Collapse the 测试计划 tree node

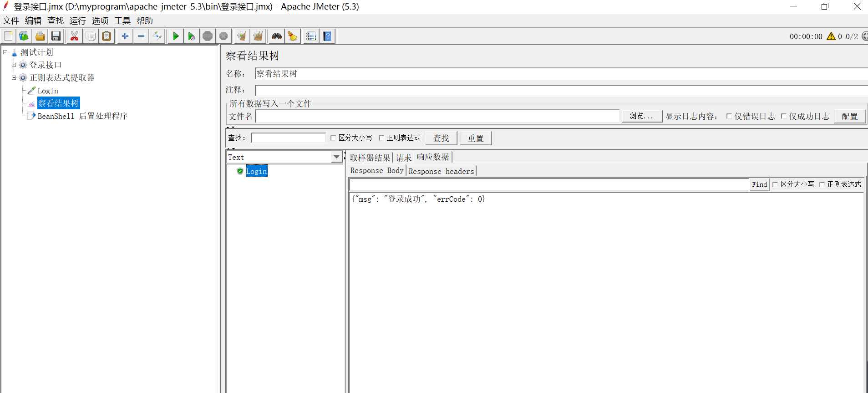tap(5, 52)
